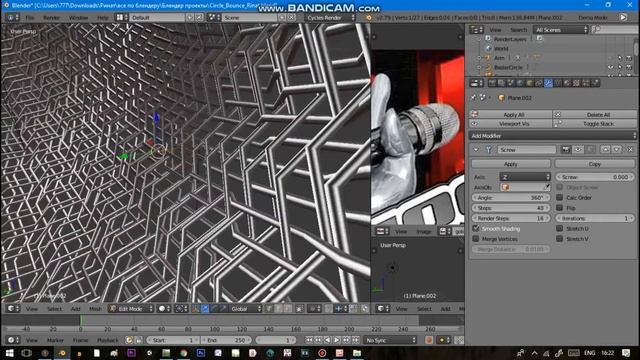Open the Edit Mode selector dropdown
This screenshot has width=640, height=360.
131,309
